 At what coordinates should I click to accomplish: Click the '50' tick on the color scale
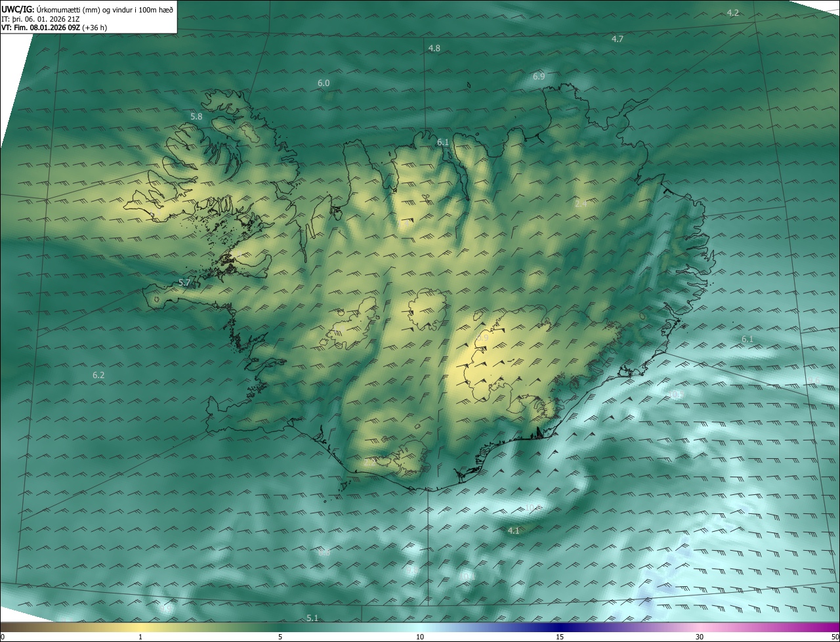[x=835, y=637]
